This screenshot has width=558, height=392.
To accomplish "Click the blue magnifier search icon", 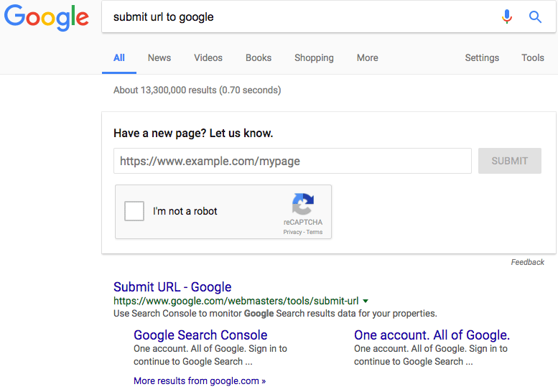I will pos(535,17).
